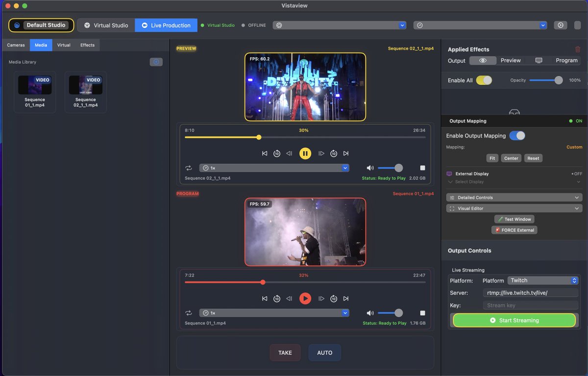Delete applied effects with the trash icon
This screenshot has width=588, height=376.
click(x=578, y=49)
